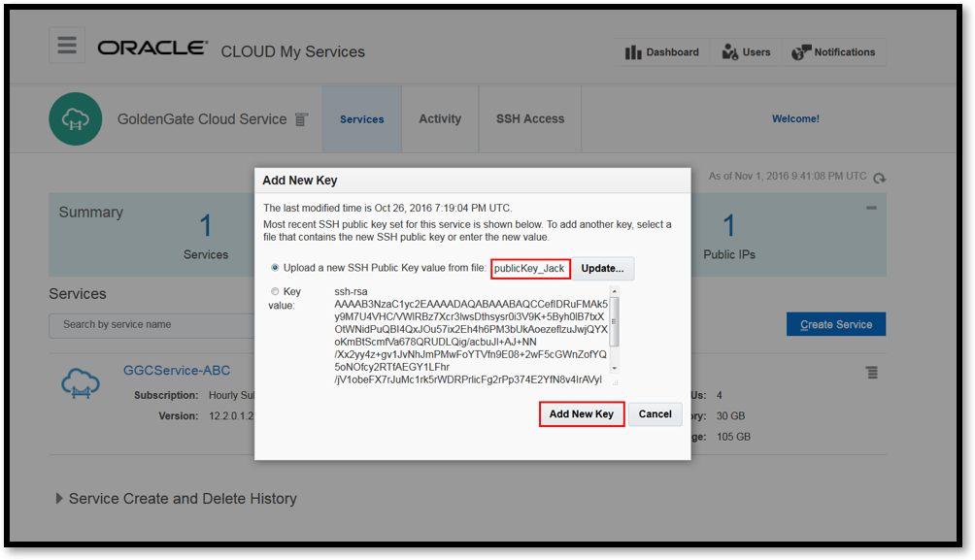Screen dimensions: 975x560
Task: Click the menu icon beside GoldenGate Cloud Service
Action: pos(302,119)
